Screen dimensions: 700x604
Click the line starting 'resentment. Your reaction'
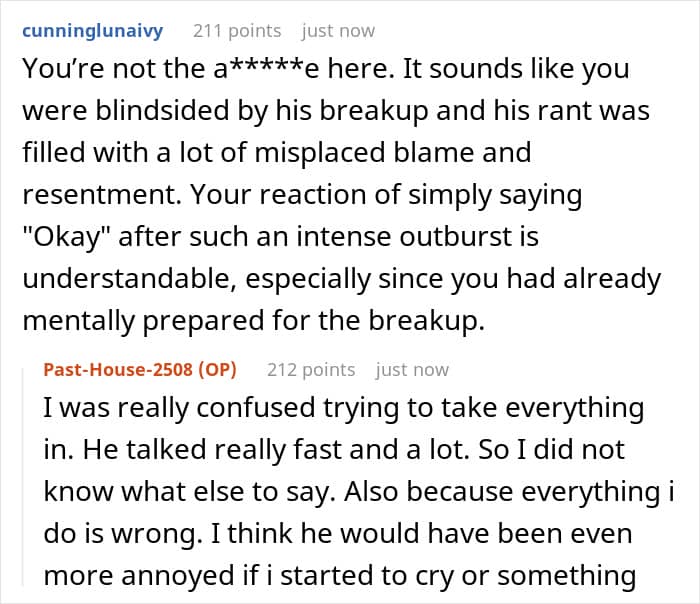point(302,196)
